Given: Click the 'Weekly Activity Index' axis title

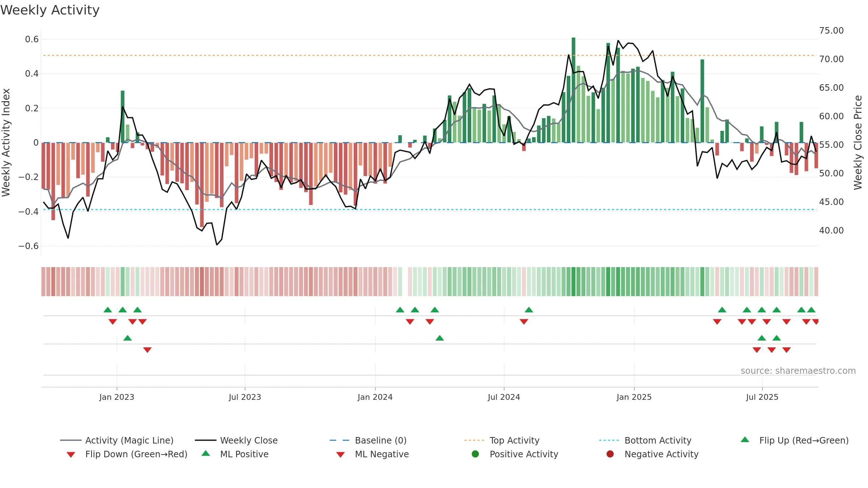Looking at the screenshot, I should tap(6, 142).
